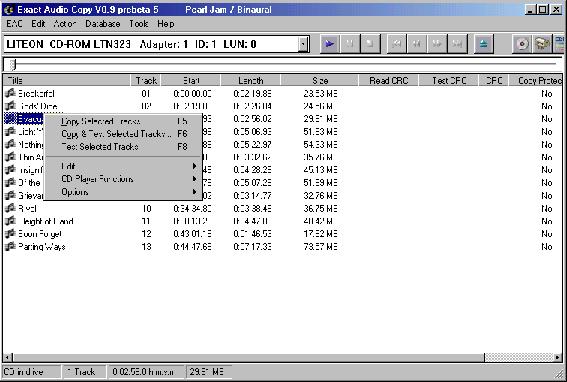Image resolution: width=567 pixels, height=382 pixels.
Task: Choose Test Selected Tracks F8 entry
Action: click(123, 147)
